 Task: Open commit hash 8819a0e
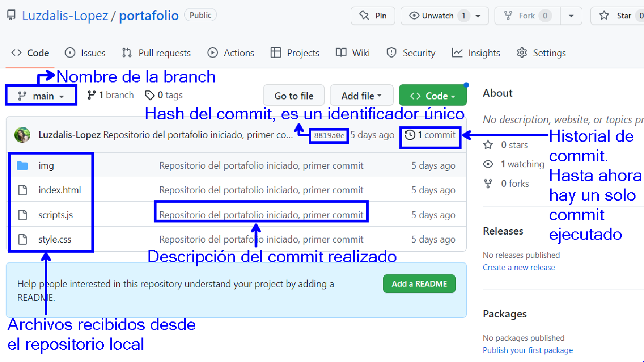[x=330, y=136]
